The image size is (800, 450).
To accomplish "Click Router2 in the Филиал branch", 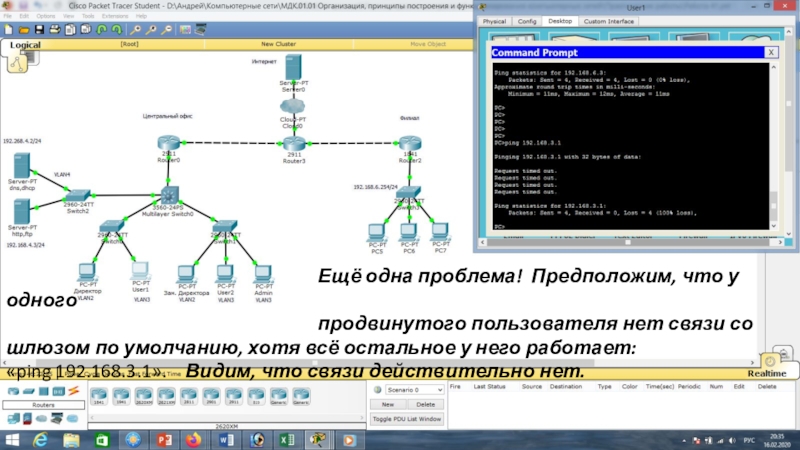I will 410,143.
